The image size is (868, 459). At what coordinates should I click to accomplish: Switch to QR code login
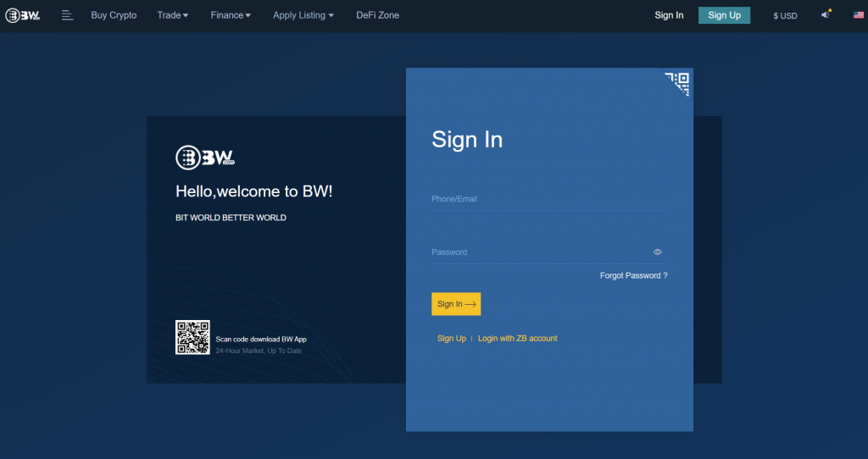(677, 84)
